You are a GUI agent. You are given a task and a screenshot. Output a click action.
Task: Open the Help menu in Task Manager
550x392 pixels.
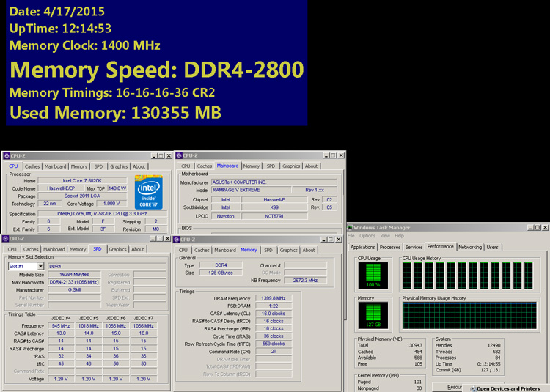tap(399, 236)
